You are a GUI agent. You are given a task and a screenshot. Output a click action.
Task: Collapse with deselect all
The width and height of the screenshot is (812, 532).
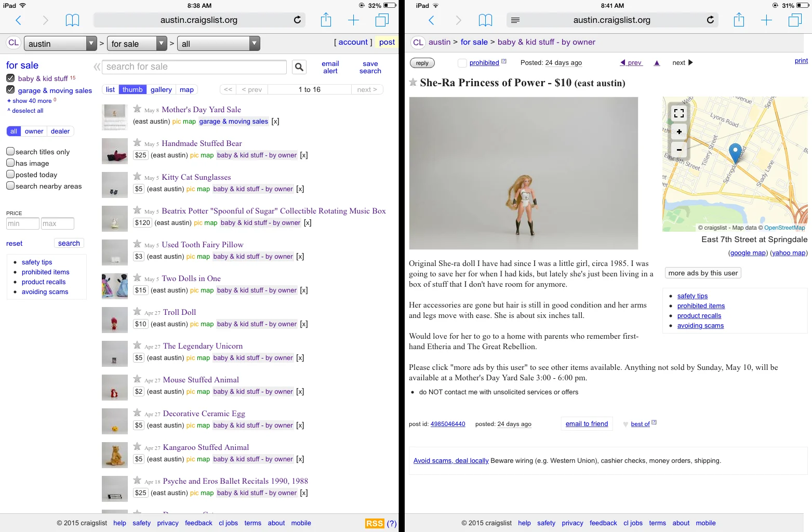(x=25, y=111)
